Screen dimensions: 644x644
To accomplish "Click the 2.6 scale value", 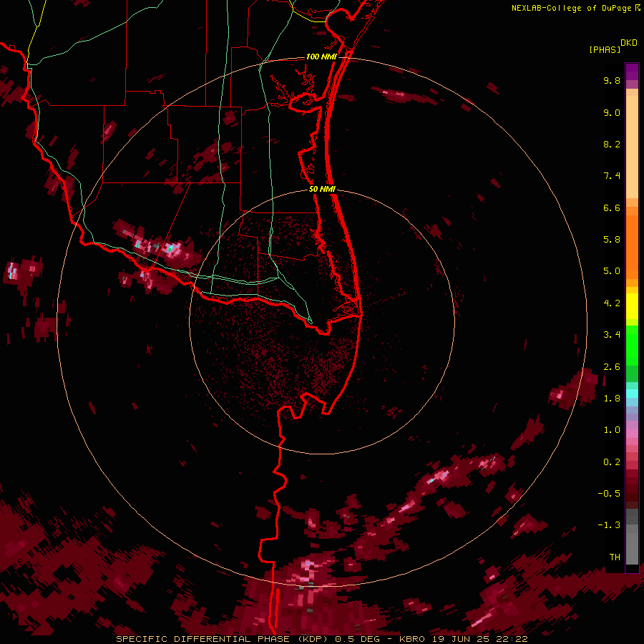I will [612, 367].
